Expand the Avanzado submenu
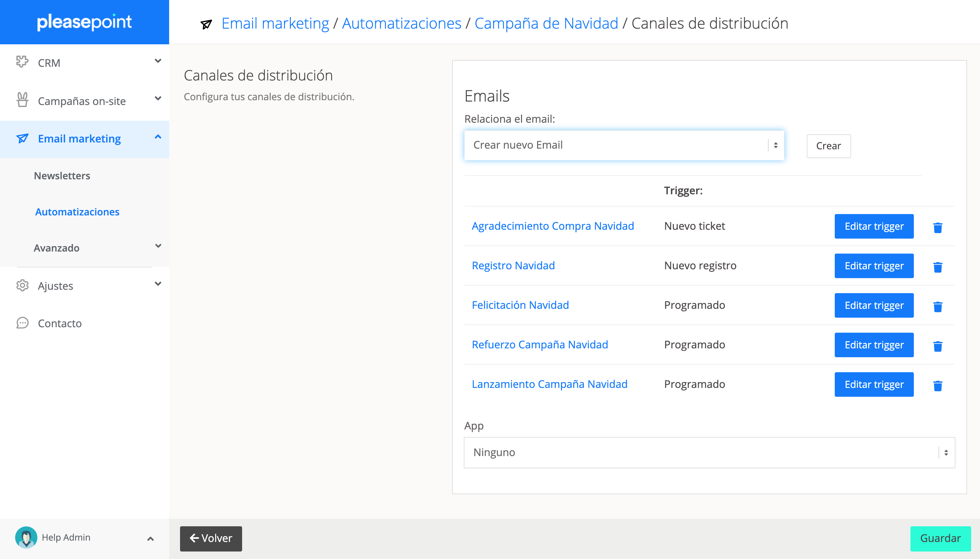The image size is (980, 559). (158, 246)
